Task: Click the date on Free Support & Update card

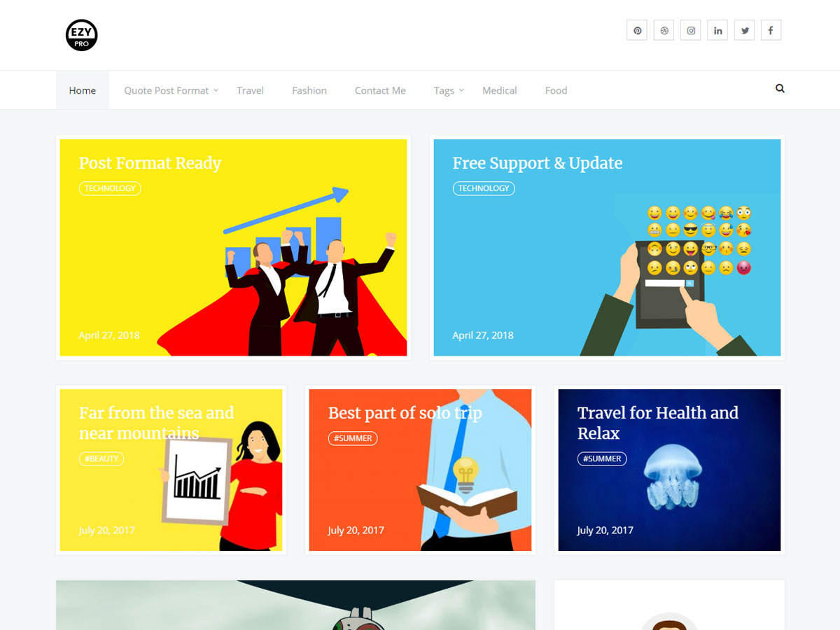Action: pyautogui.click(x=483, y=335)
